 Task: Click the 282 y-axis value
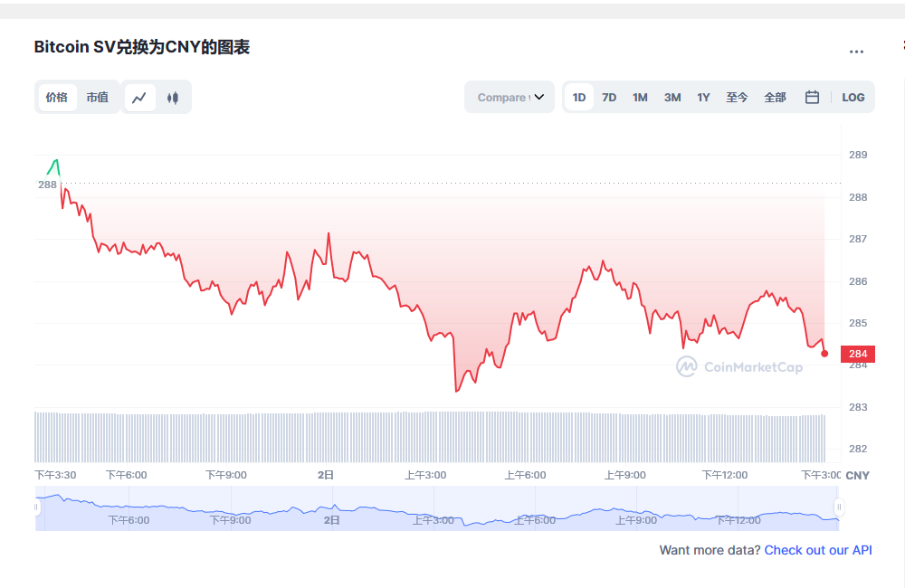858,449
